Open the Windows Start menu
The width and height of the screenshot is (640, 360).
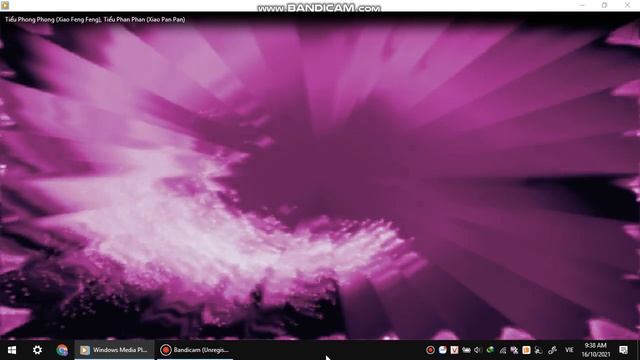tap(12, 350)
